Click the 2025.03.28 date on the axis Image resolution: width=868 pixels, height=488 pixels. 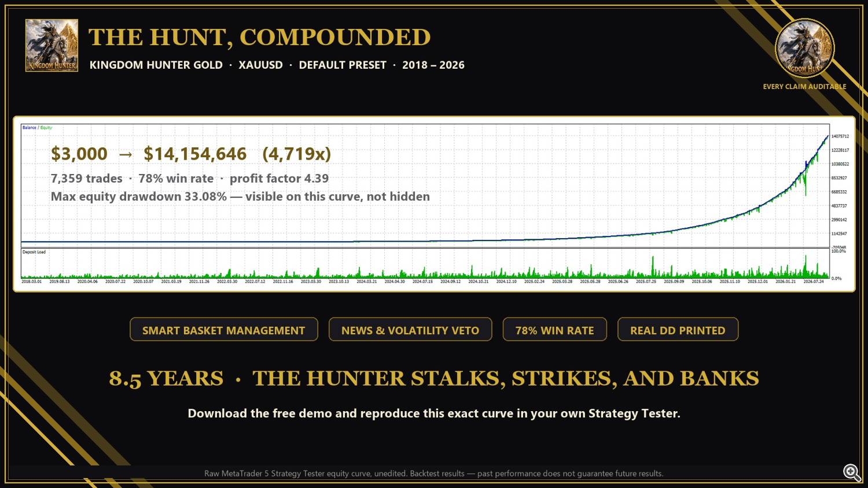[562, 282]
